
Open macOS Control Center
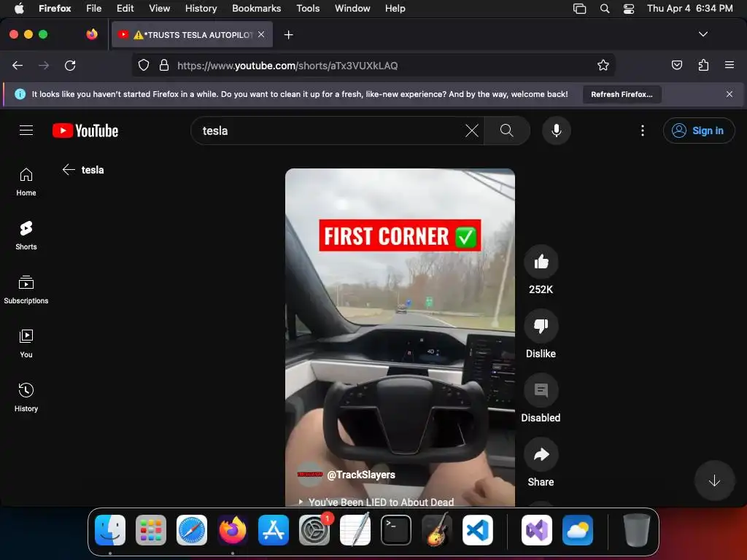point(629,8)
